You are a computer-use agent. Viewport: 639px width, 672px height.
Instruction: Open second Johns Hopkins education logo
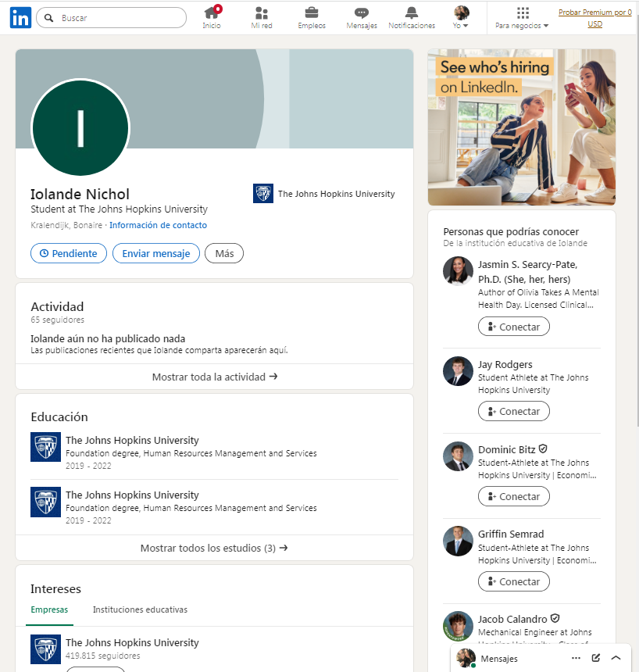(45, 502)
